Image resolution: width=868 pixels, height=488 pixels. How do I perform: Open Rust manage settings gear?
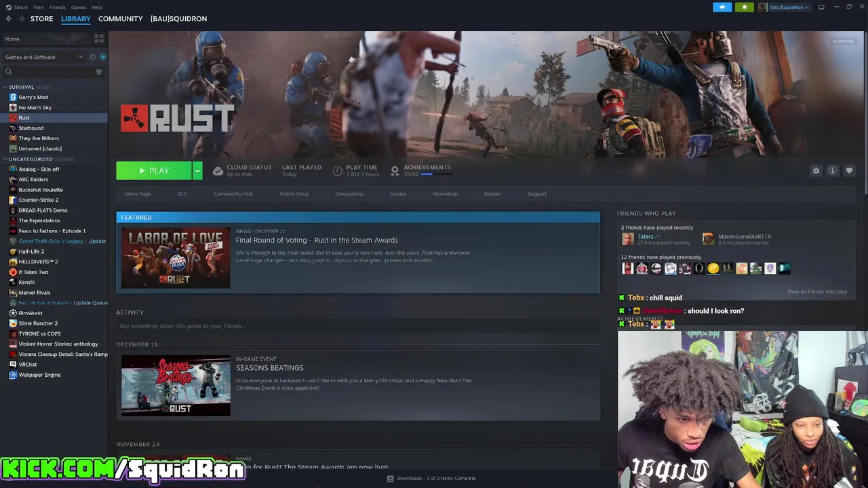click(x=816, y=171)
